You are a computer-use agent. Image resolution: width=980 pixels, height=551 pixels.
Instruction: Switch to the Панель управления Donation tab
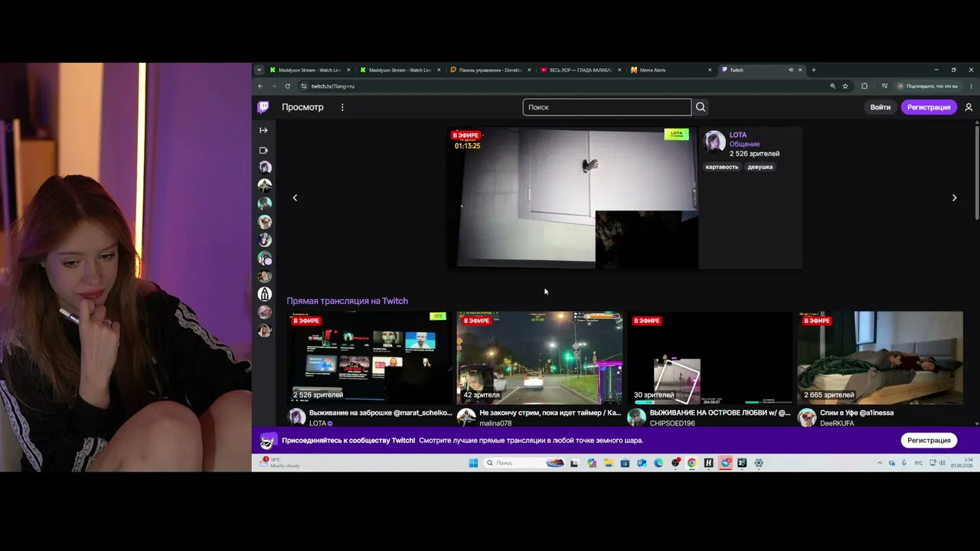(x=490, y=70)
